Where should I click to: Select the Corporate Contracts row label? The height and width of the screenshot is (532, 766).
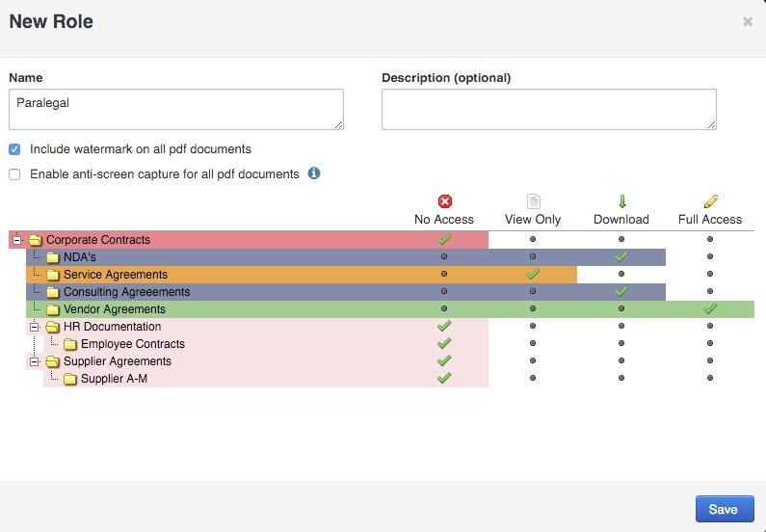click(x=98, y=240)
